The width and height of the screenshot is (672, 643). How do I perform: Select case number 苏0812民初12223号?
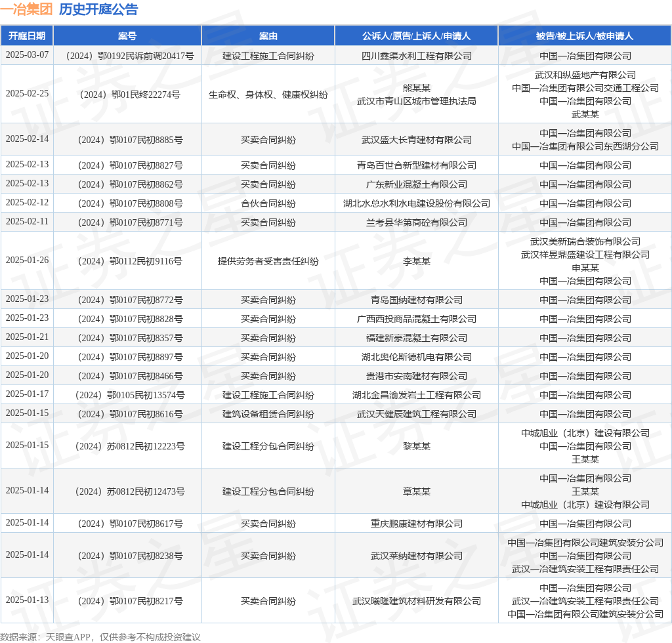(x=127, y=446)
